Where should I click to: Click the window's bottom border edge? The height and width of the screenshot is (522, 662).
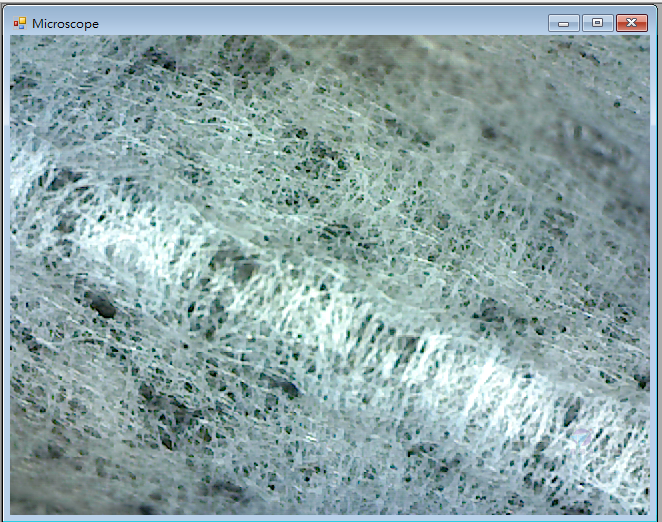point(330,518)
